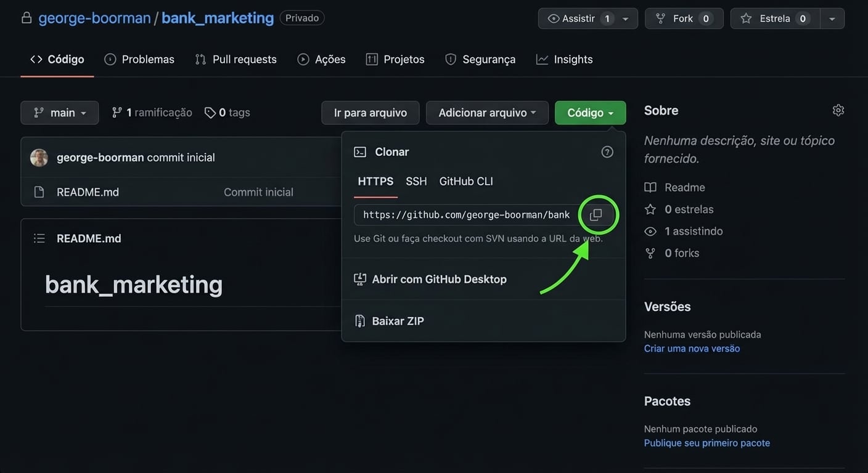
Task: Open the Insights tab
Action: coord(565,60)
